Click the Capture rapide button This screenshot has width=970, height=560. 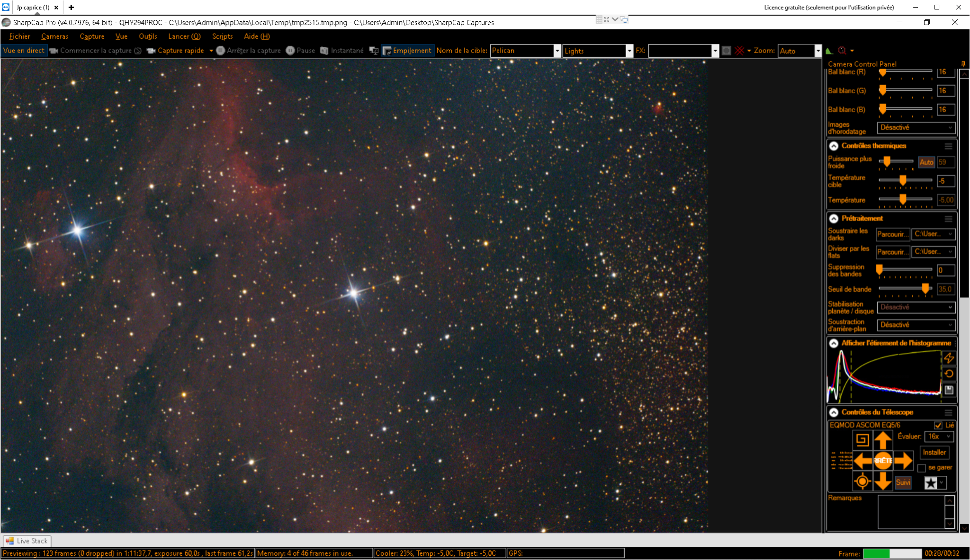(x=175, y=51)
